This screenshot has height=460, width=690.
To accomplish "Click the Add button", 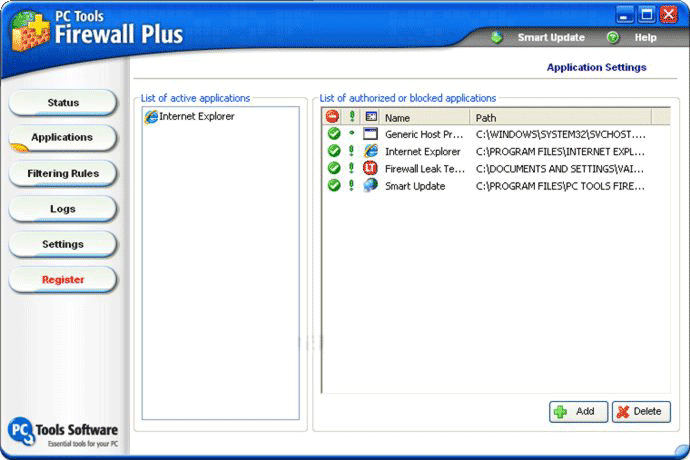I will (x=578, y=412).
